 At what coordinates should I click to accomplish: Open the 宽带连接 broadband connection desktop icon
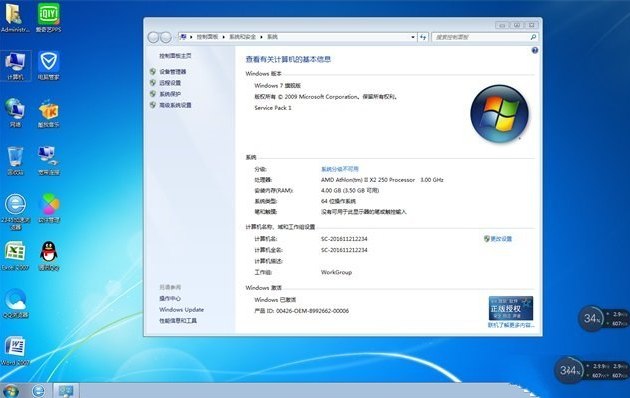coord(49,161)
